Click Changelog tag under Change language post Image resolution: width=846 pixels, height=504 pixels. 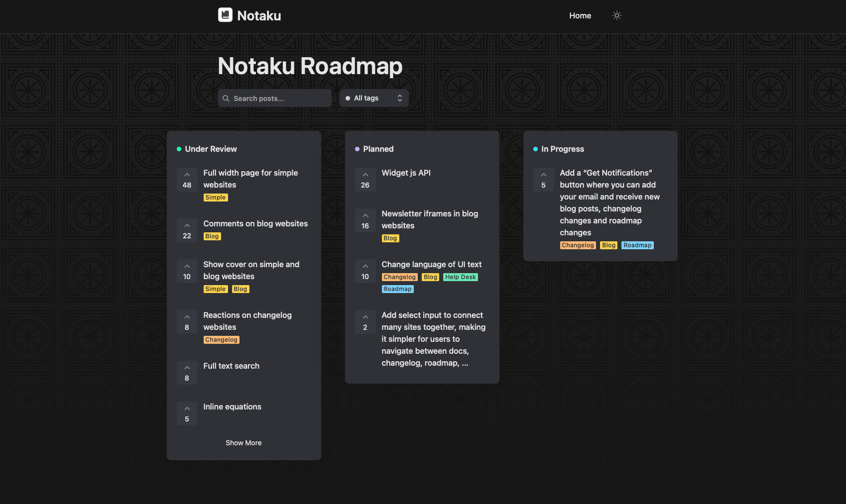click(400, 277)
